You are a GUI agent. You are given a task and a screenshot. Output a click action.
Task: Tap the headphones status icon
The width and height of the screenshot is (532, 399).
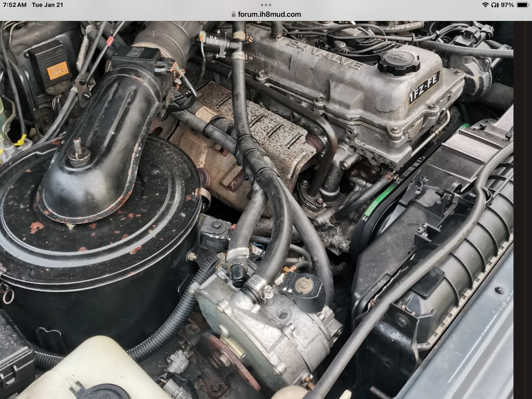coord(495,5)
